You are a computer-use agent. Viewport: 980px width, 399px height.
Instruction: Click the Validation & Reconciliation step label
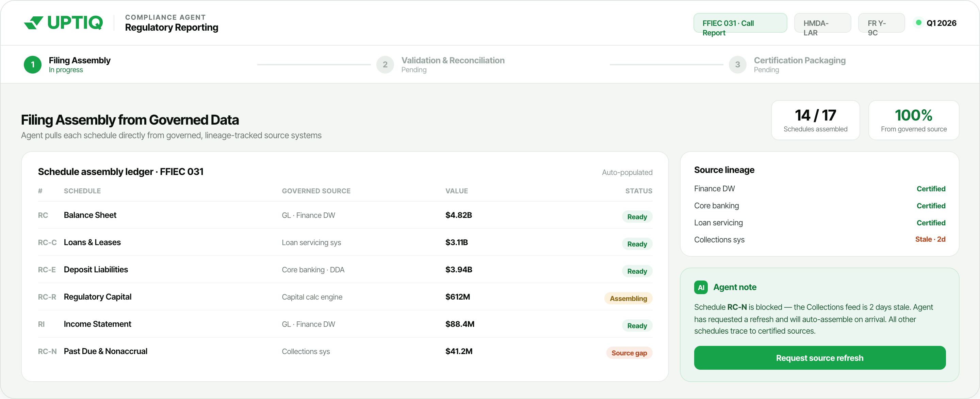453,61
